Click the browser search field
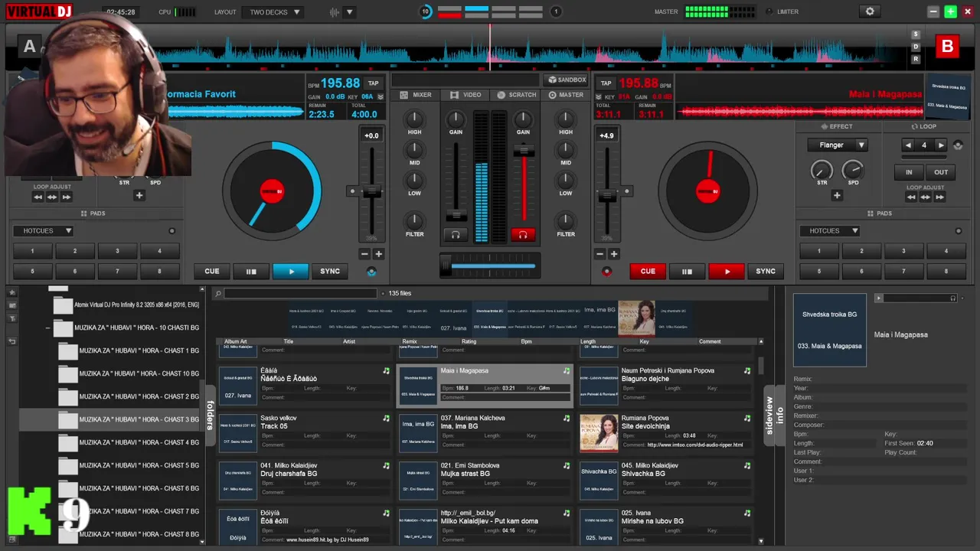The width and height of the screenshot is (980, 551). (301, 293)
